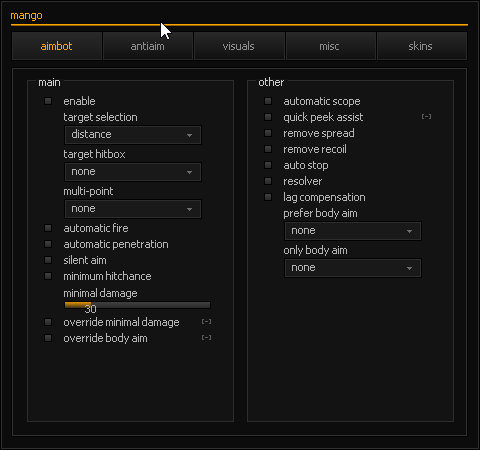This screenshot has width=480, height=450.
Task: Enable the automatic fire checkbox
Action: click(x=48, y=228)
